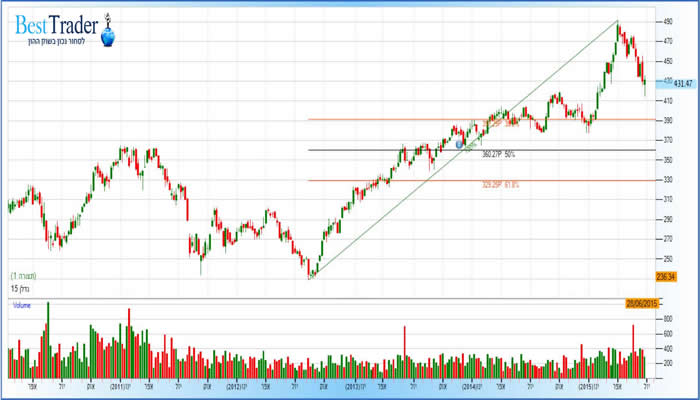
Task: Click the 28/06/2015 date label
Action: pyautogui.click(x=644, y=302)
